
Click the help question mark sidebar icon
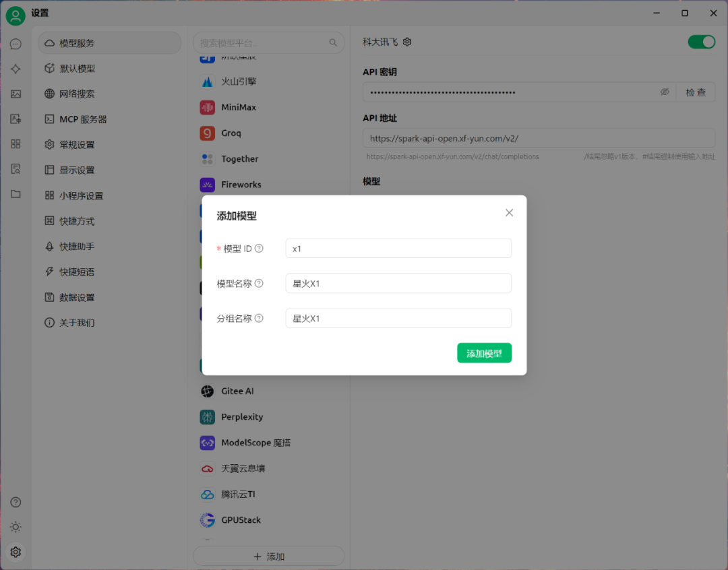(16, 502)
